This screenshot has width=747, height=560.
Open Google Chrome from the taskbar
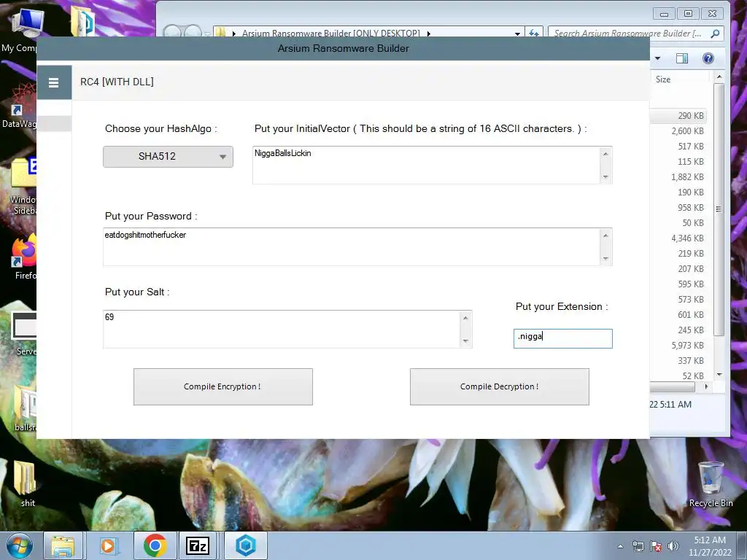[x=155, y=545]
